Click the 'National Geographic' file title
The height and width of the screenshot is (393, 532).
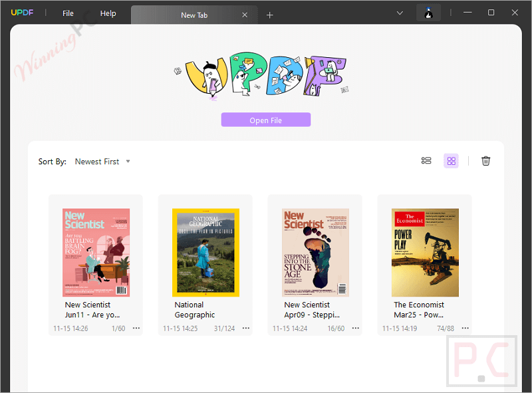tap(195, 309)
